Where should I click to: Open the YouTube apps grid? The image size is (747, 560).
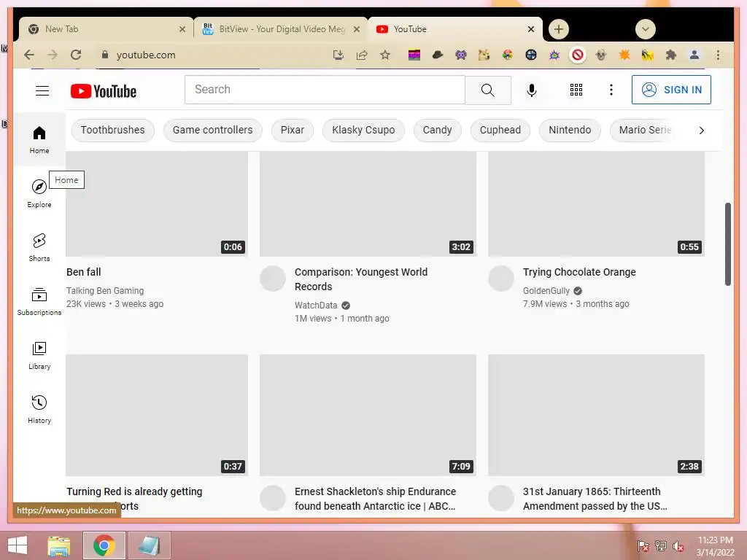pyautogui.click(x=576, y=90)
